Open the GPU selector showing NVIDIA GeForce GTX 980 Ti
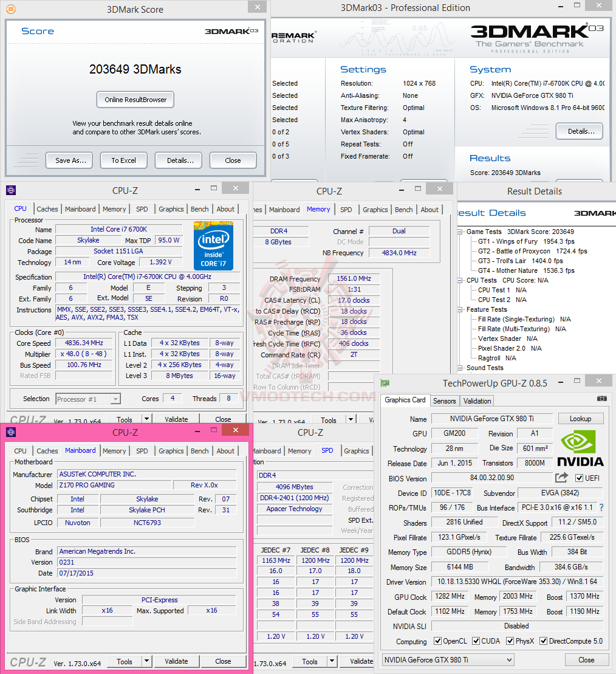This screenshot has width=616, height=674. point(448,659)
